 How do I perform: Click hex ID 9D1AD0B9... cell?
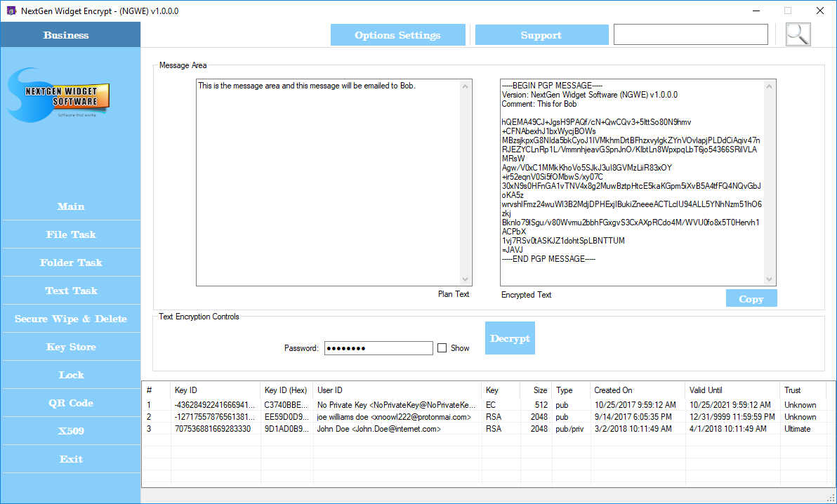point(286,429)
